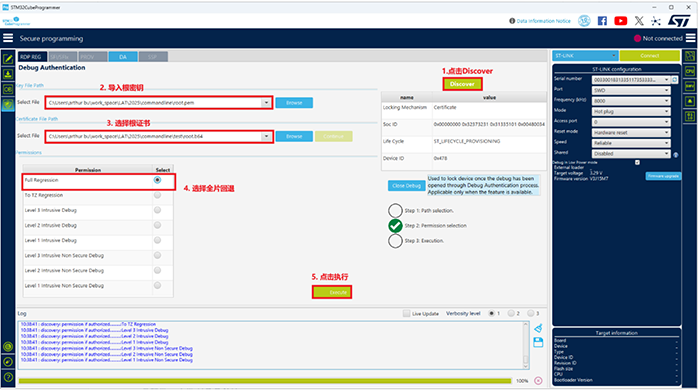
Task: Switch to the PROV tab
Action: (92, 57)
